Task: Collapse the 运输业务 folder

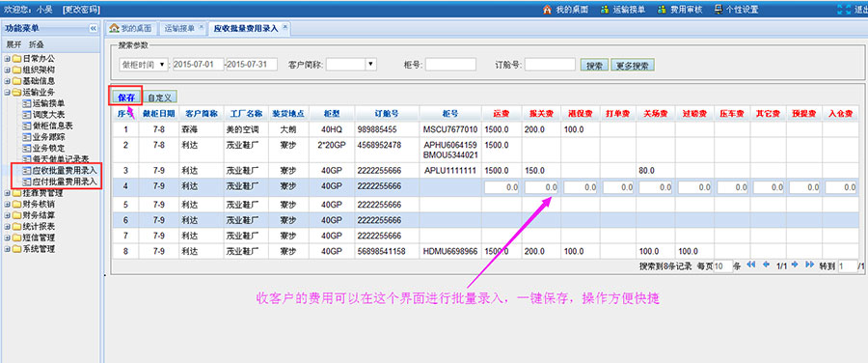Action: click(7, 92)
